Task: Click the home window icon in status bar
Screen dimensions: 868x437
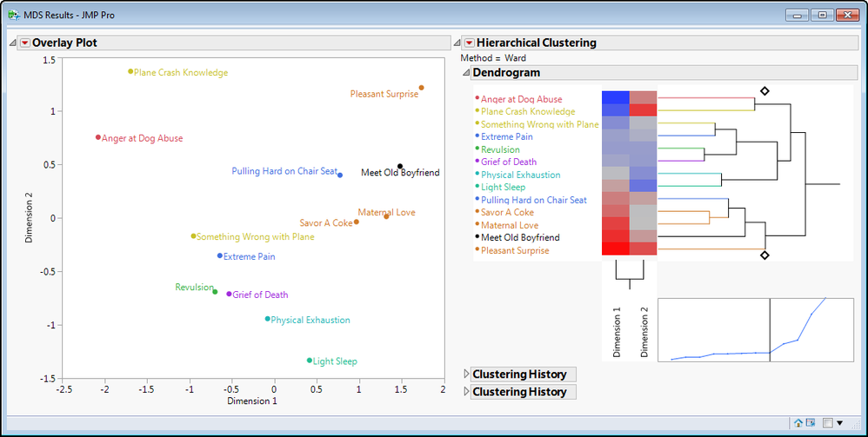Action: (798, 423)
